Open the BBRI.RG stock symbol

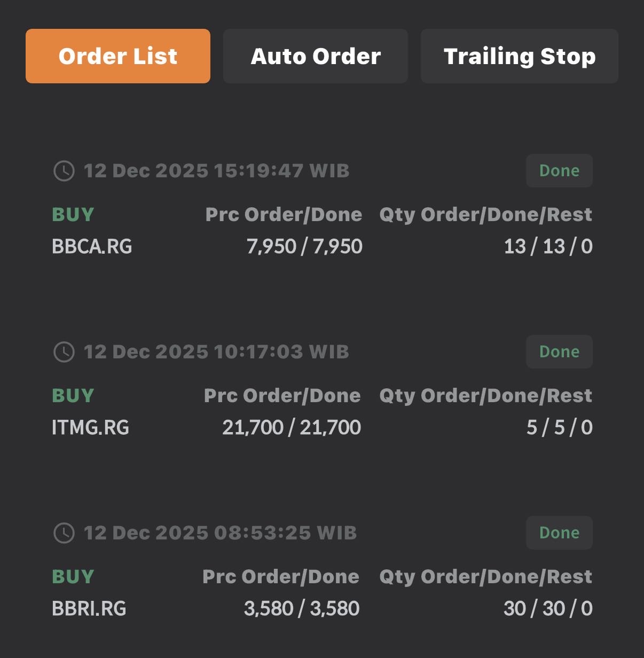point(89,608)
